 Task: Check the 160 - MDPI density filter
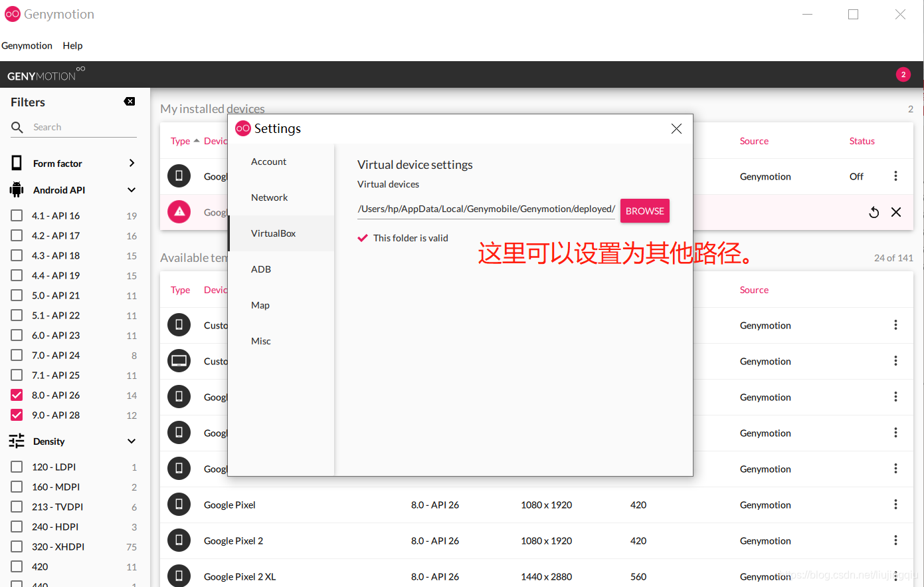[17, 487]
